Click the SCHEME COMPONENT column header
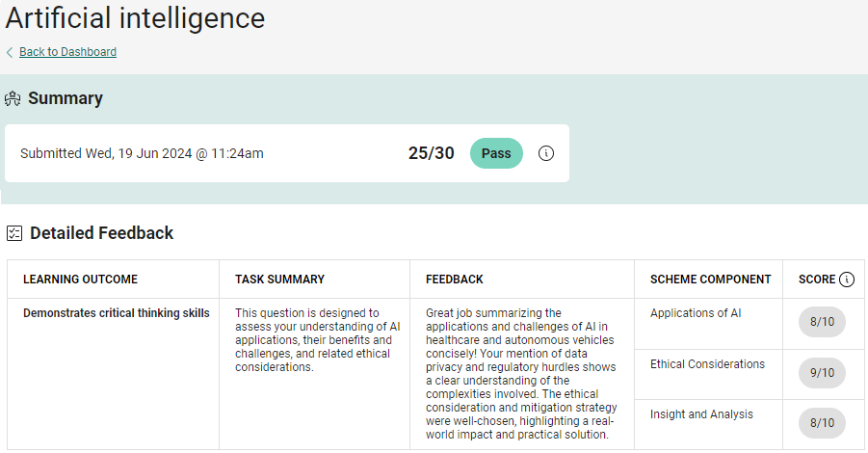Screen dimensions: 868x453 pyautogui.click(x=710, y=280)
